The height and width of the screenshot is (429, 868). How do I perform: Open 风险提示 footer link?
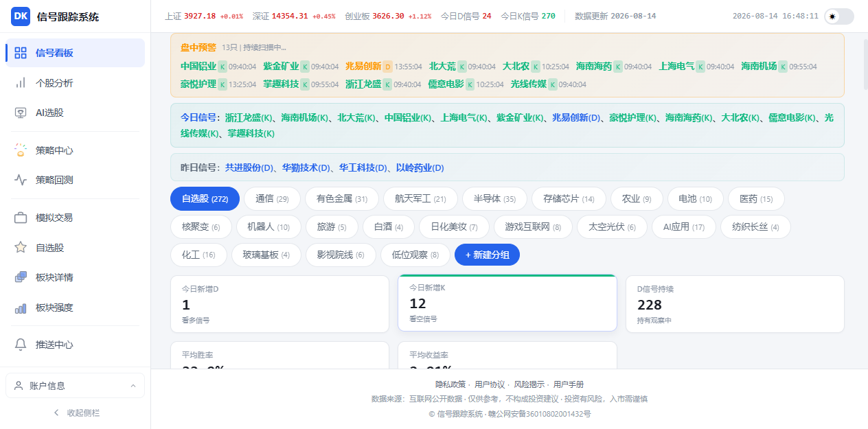[529, 384]
